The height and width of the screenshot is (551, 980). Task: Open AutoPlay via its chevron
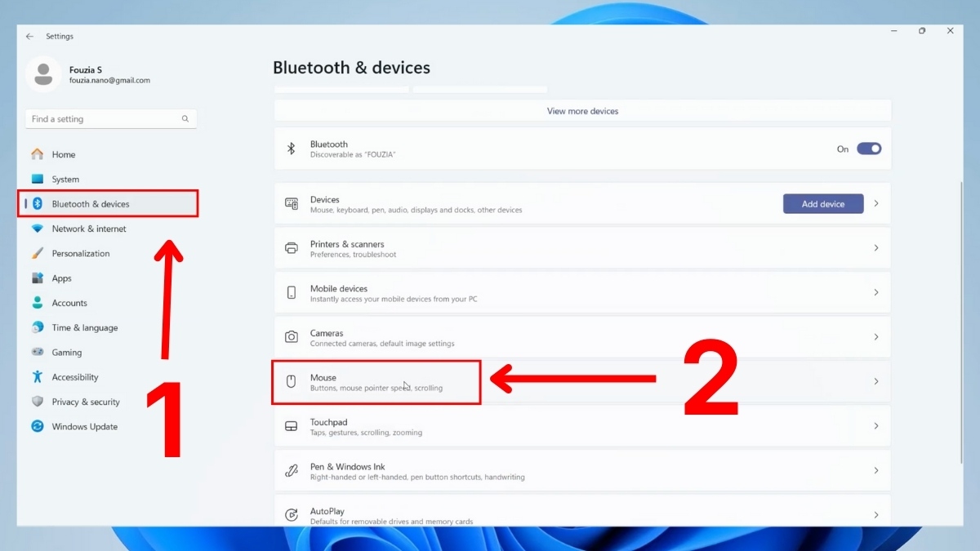[876, 515]
